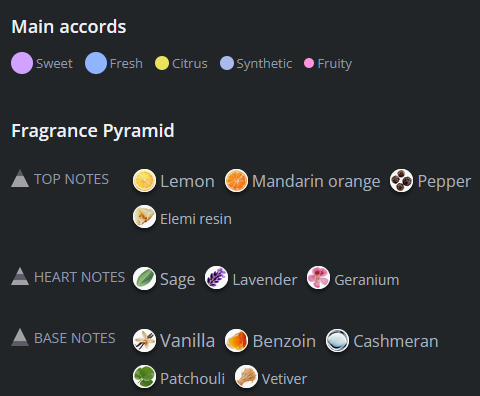
Task: Select the Patchouli leaf icon
Action: [144, 377]
